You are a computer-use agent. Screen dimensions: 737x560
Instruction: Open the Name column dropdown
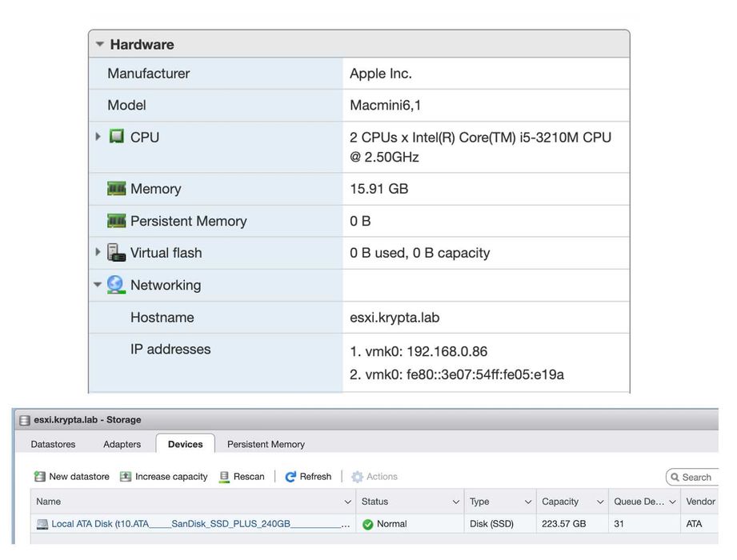tap(348, 502)
